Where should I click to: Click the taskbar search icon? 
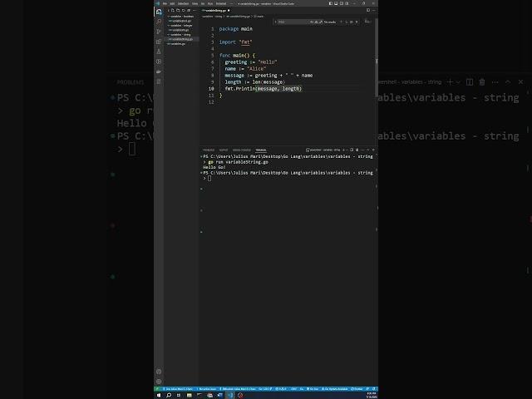coord(169,396)
